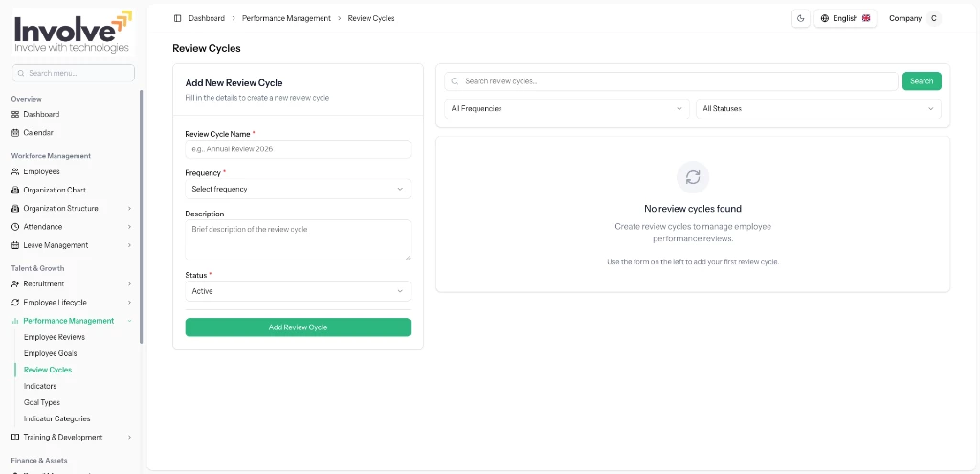The image size is (980, 474).
Task: Open Organization Chart in sidebar
Action: 55,190
